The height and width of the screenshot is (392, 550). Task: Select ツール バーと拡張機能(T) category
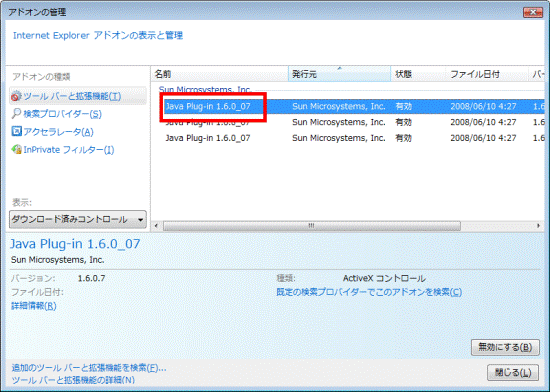coord(78,96)
